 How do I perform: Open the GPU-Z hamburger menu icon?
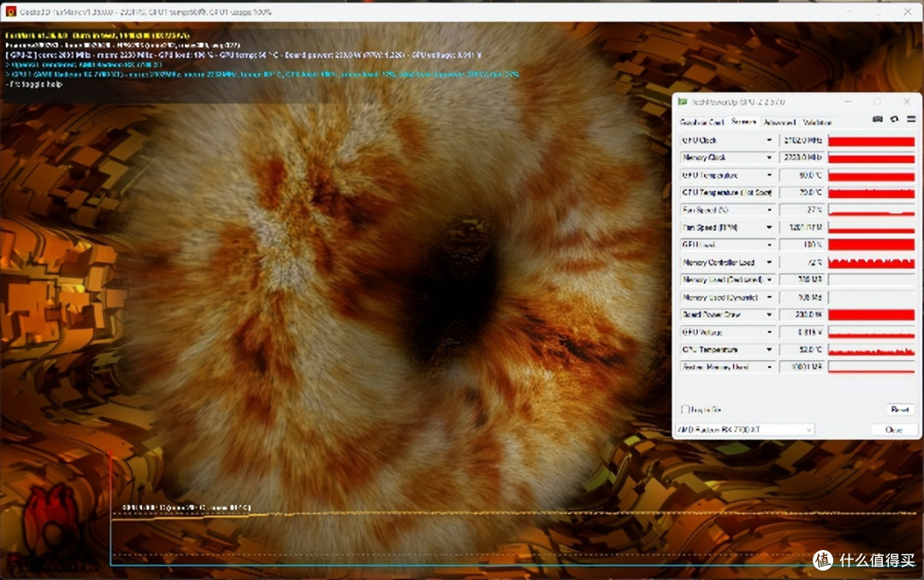(x=911, y=119)
